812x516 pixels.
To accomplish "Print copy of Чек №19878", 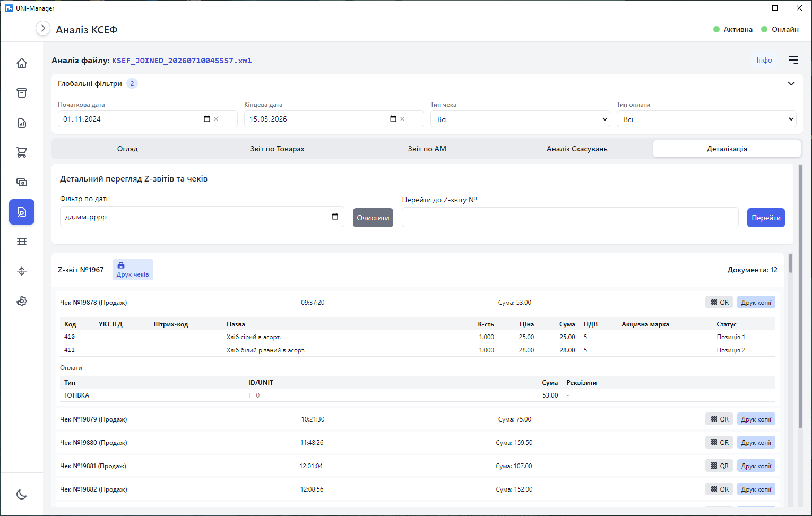I will (756, 302).
